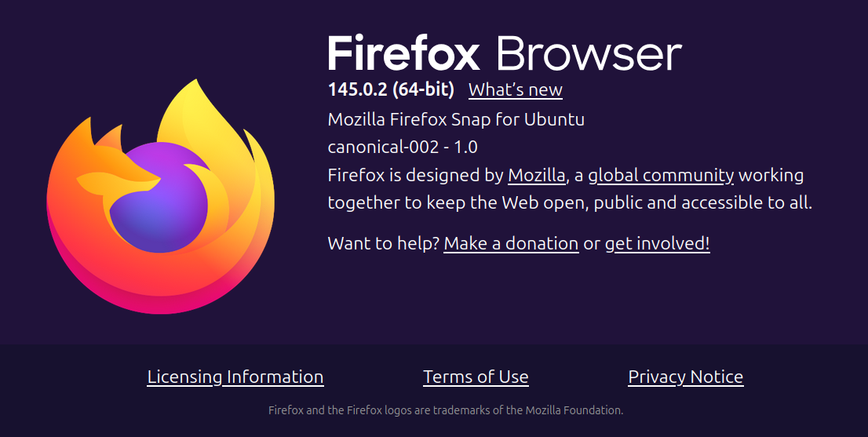Click the "Browser" word in the title

(589, 53)
